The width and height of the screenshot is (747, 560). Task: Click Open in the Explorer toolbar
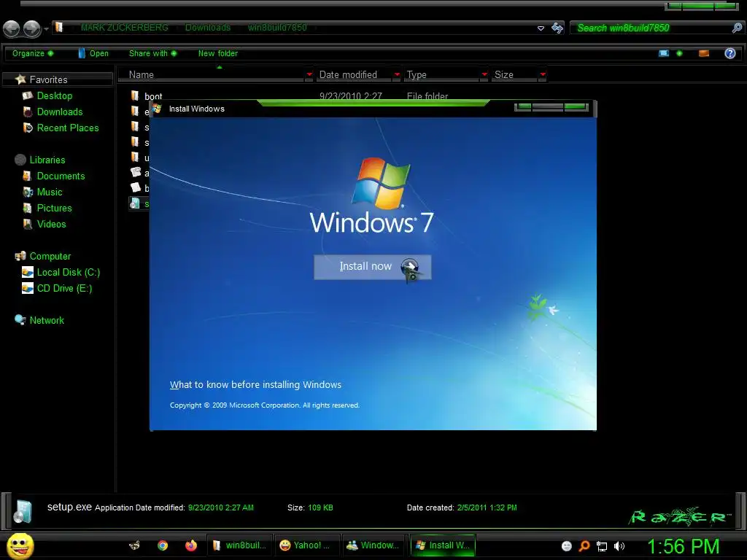pos(93,53)
